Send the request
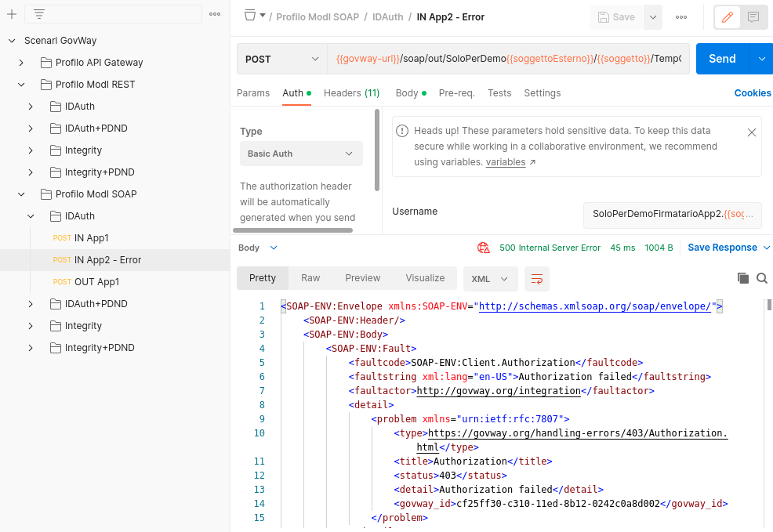 coord(722,59)
